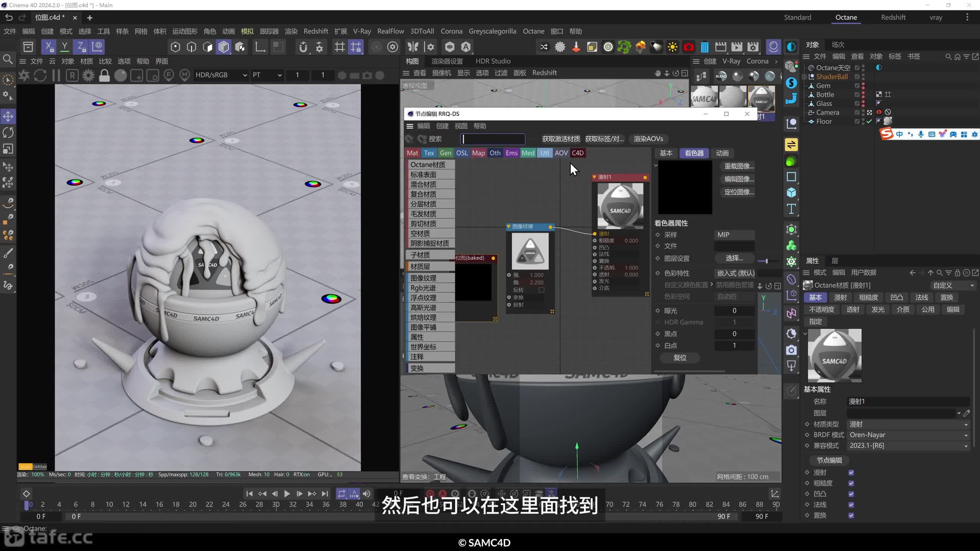Click the 名称 field containing 漫射1
The width and height of the screenshot is (980, 551).
(x=908, y=401)
